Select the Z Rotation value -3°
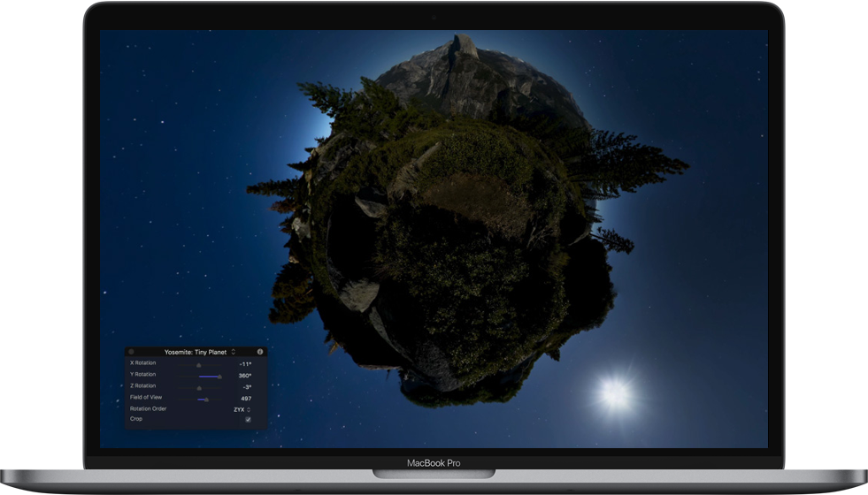The image size is (868, 495). (247, 387)
